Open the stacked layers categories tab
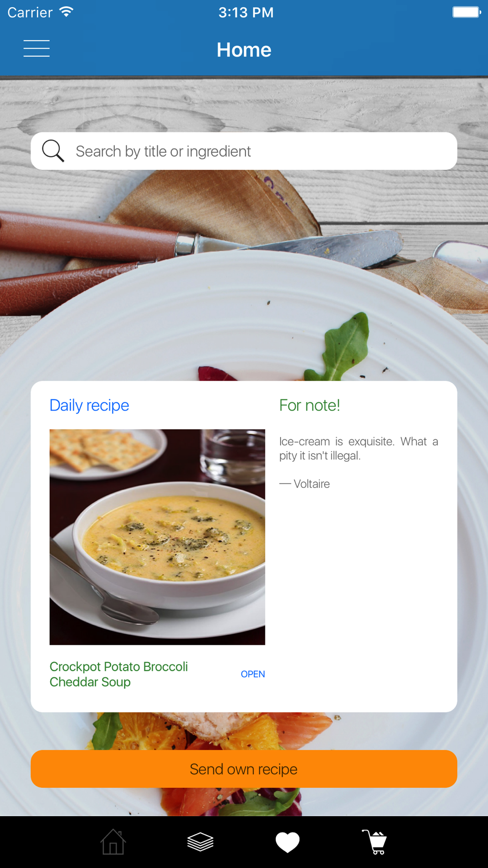488x868 pixels. click(201, 842)
